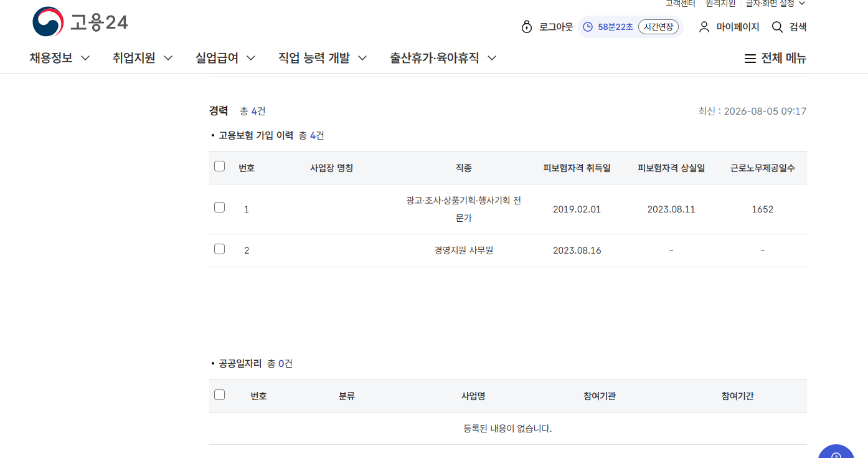Screen dimensions: 868x458
Task: Select all rows in 고용보험 가입 이력 table
Action: click(x=219, y=166)
